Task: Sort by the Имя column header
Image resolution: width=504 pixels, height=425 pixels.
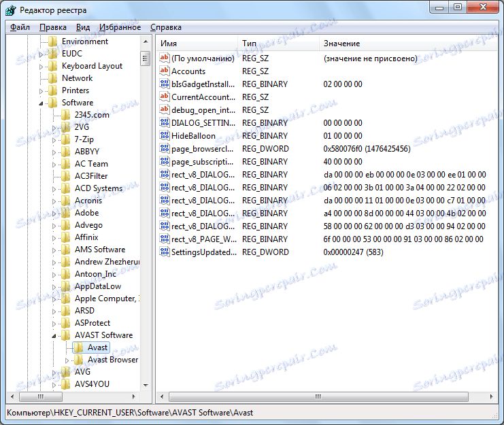Action: [x=198, y=44]
